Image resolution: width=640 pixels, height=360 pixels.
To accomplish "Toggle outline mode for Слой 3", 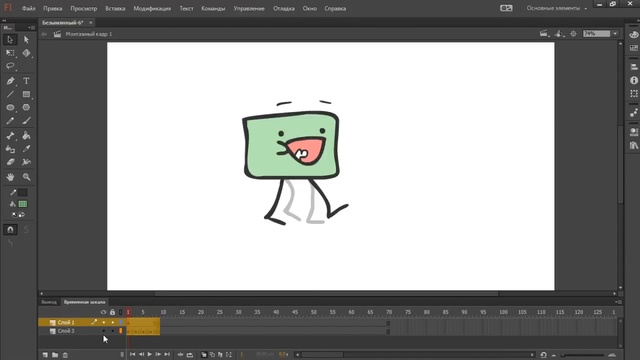I will (121, 331).
